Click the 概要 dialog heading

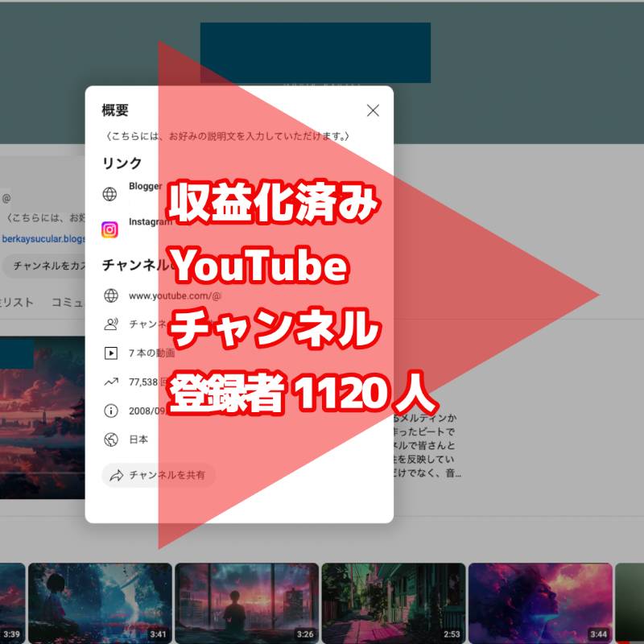(x=115, y=110)
